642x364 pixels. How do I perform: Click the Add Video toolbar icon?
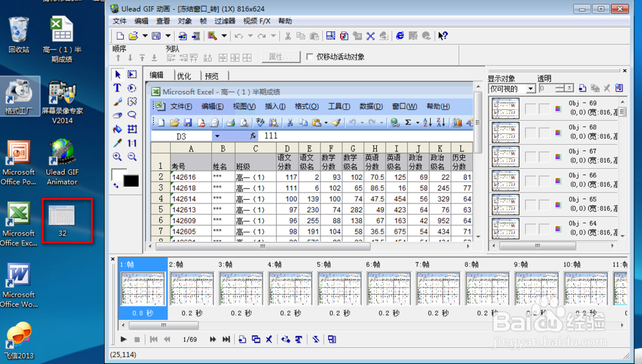[196, 36]
